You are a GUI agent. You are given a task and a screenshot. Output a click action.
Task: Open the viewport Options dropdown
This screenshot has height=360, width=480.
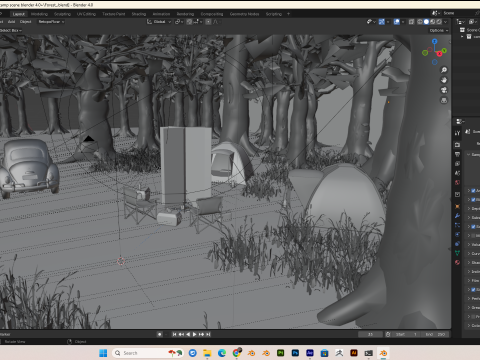coord(439,30)
